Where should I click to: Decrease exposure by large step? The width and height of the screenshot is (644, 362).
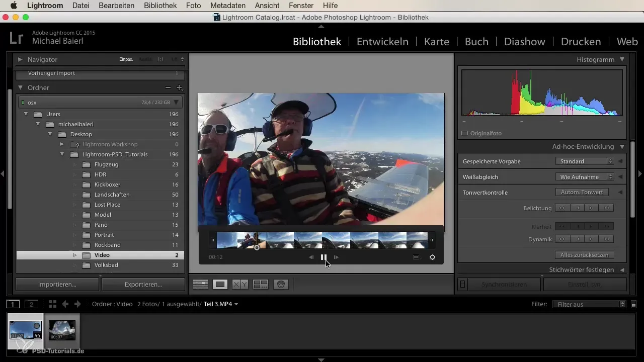click(x=562, y=208)
